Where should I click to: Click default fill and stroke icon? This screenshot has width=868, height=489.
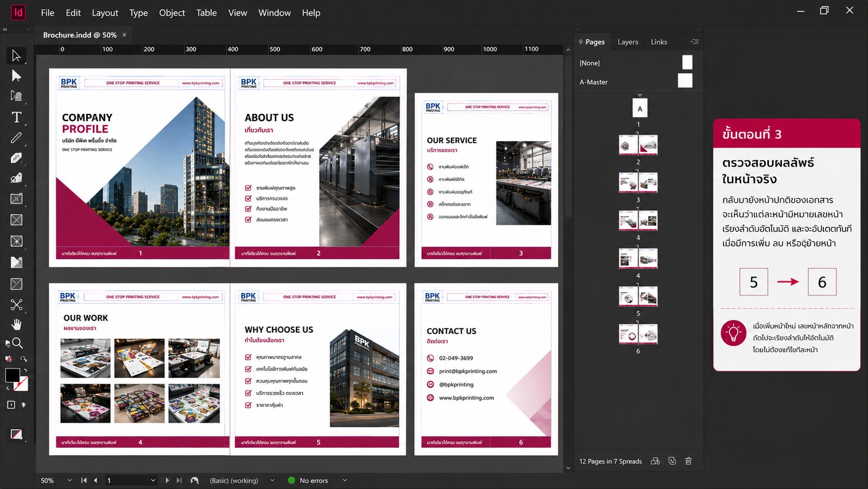8,359
